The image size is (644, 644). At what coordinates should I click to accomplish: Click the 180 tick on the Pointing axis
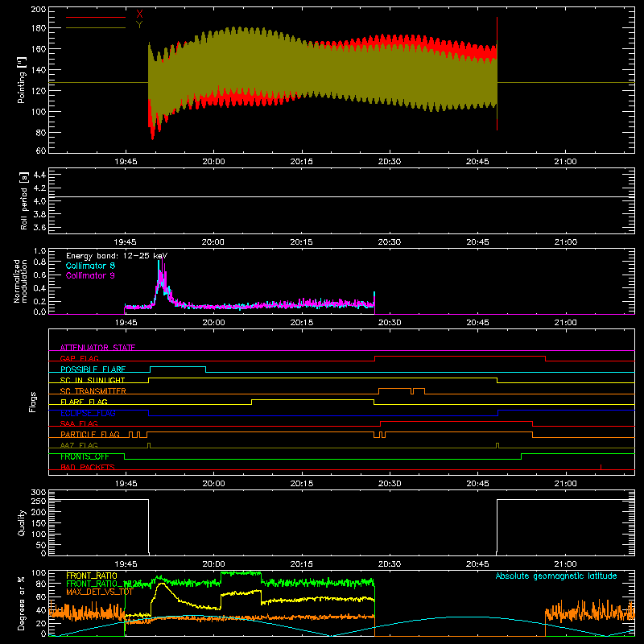coord(38,28)
